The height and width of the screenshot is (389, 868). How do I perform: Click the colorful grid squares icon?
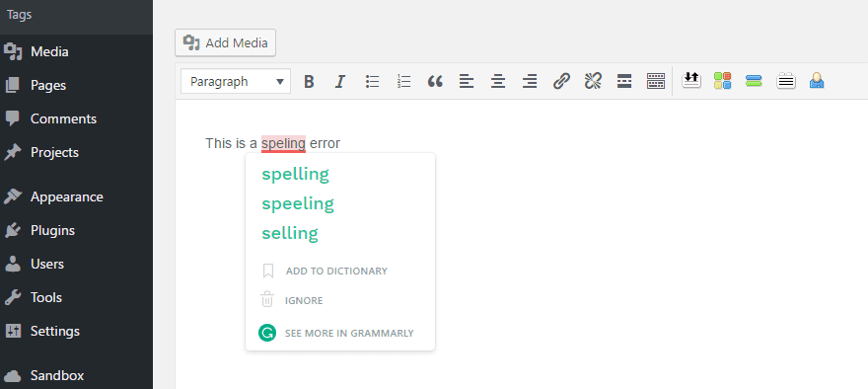coord(722,81)
